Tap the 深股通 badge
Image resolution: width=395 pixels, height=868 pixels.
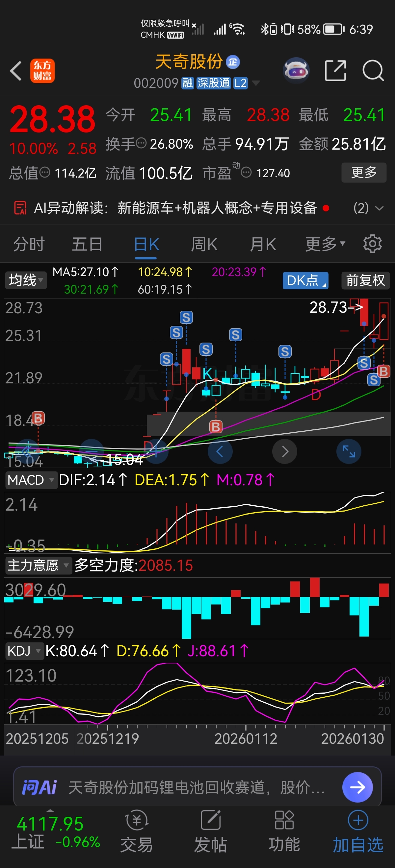(x=214, y=83)
